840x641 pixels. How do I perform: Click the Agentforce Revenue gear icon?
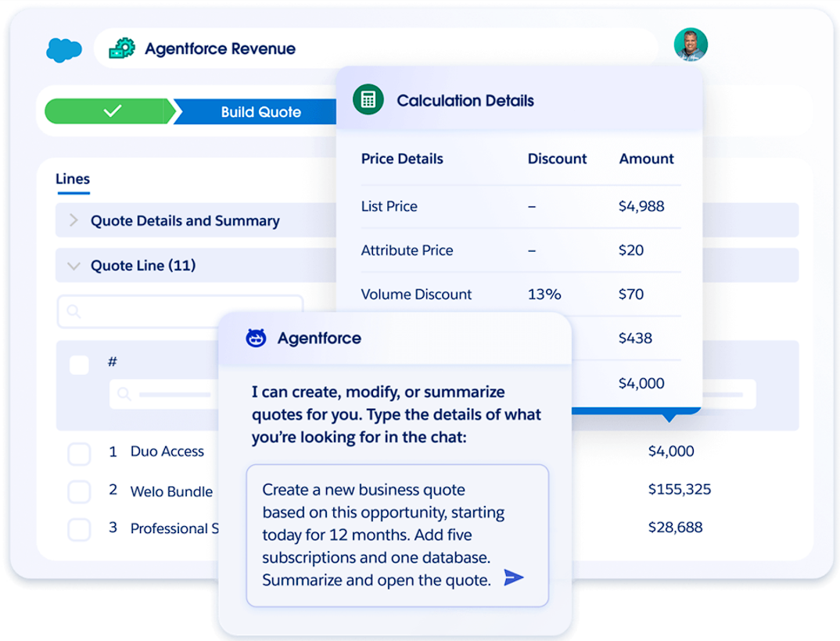[122, 48]
